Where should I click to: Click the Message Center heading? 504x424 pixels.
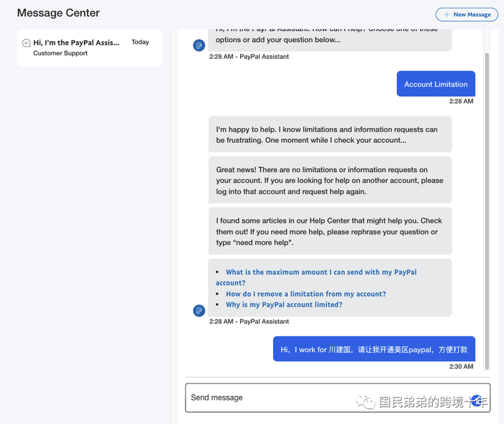click(x=58, y=13)
